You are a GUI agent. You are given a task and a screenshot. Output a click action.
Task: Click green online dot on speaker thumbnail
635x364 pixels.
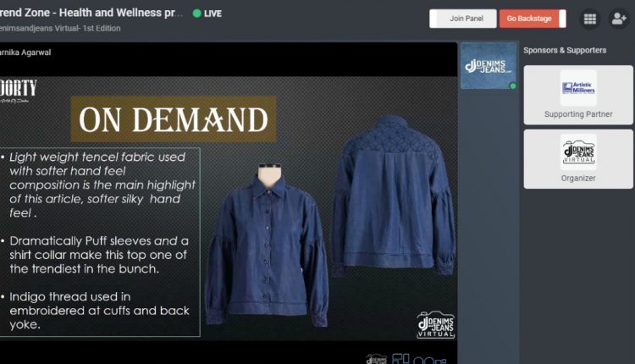(x=513, y=85)
